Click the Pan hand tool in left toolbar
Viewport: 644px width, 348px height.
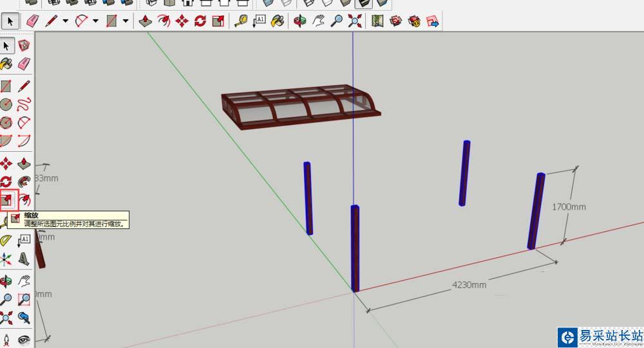pos(24,281)
